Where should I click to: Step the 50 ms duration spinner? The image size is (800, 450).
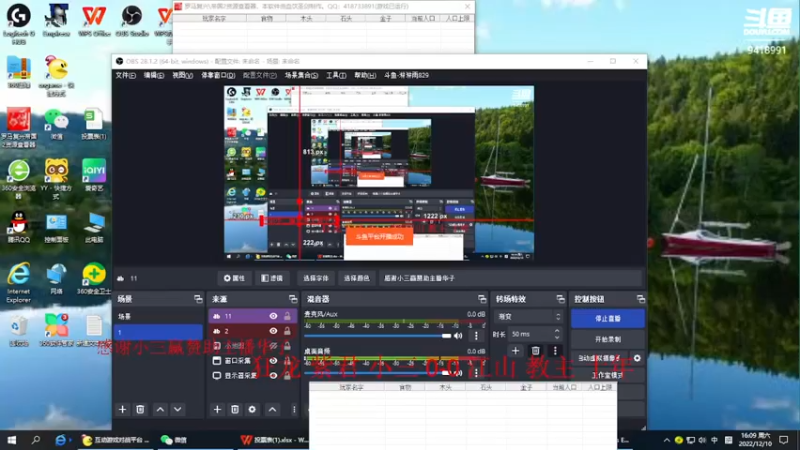(x=557, y=334)
